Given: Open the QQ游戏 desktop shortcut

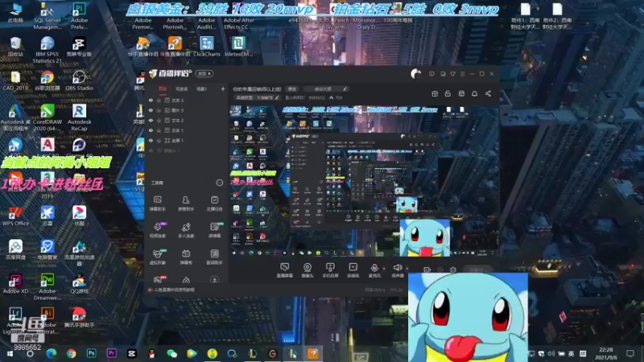Looking at the screenshot, I should (x=79, y=284).
